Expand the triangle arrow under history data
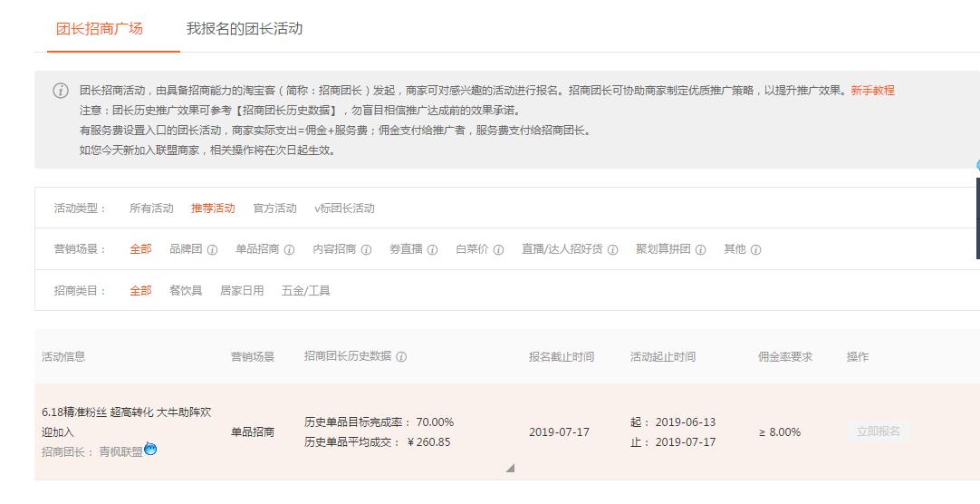 pos(510,467)
